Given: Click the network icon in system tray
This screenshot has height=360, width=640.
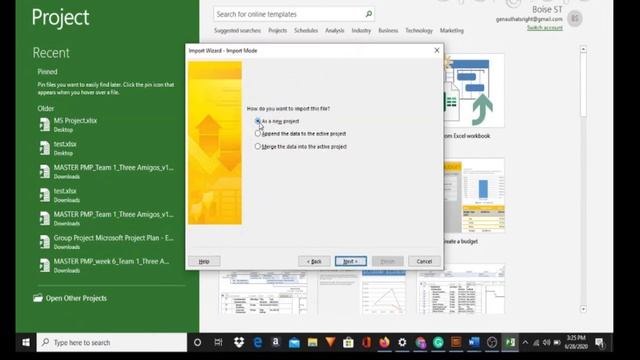Looking at the screenshot, I should [x=536, y=342].
